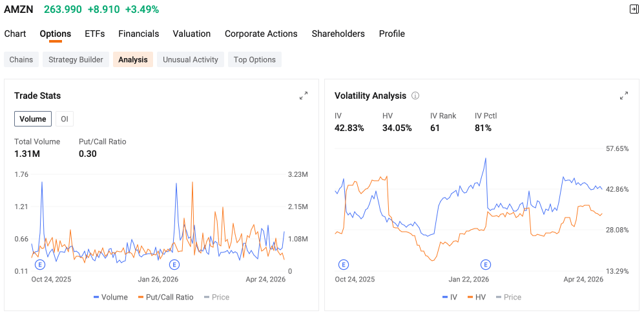The width and height of the screenshot is (644, 315).
Task: Show the Price series in Trade Stats legend
Action: click(x=216, y=297)
